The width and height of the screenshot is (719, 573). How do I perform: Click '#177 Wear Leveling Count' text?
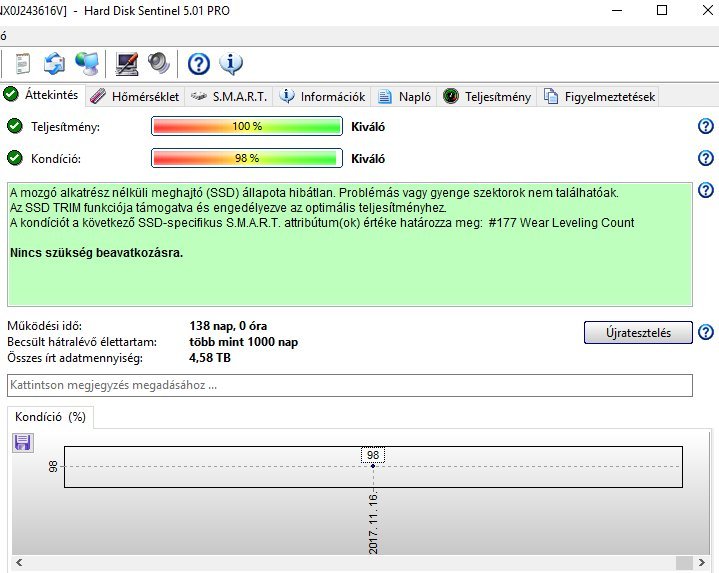point(561,223)
